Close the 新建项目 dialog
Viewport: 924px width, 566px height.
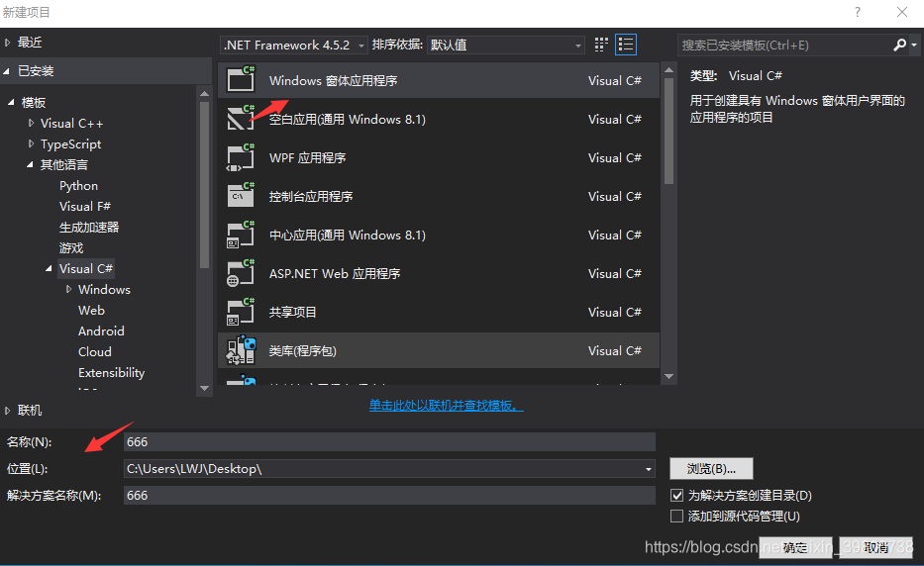pyautogui.click(x=901, y=12)
